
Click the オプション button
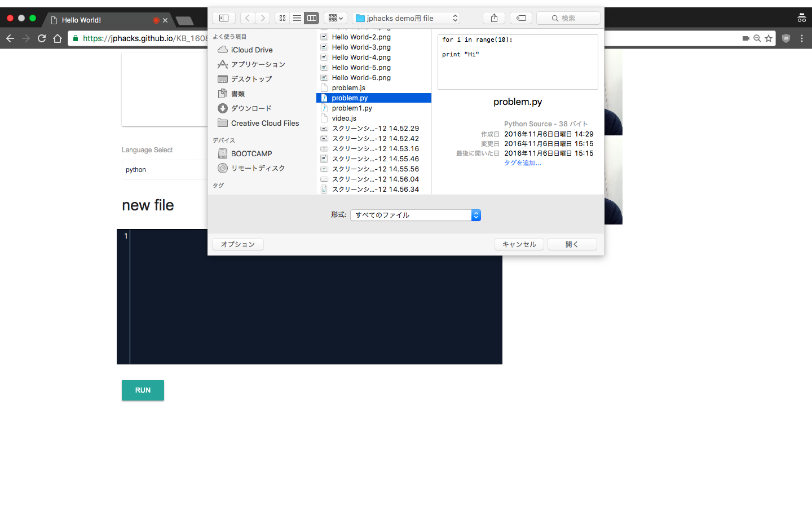point(238,244)
